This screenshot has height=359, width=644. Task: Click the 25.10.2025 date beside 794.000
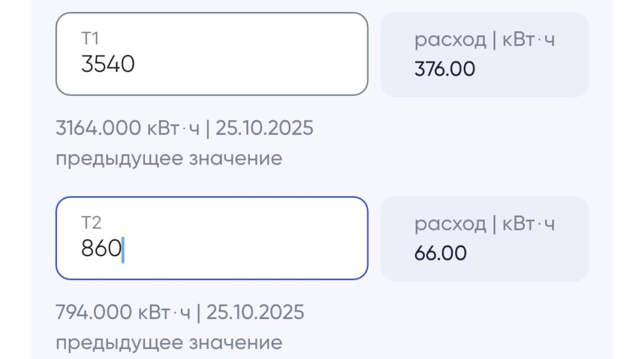[255, 312]
